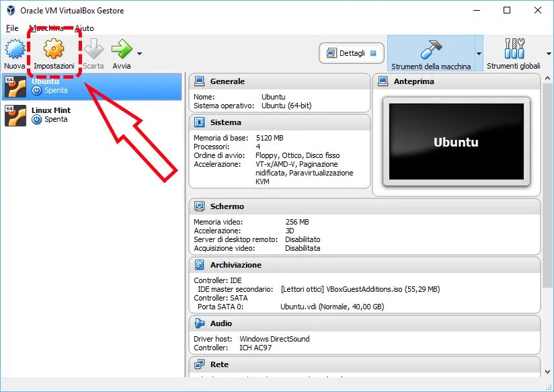Click the Nuova new machine icon
The width and height of the screenshot is (554, 392).
(x=15, y=49)
